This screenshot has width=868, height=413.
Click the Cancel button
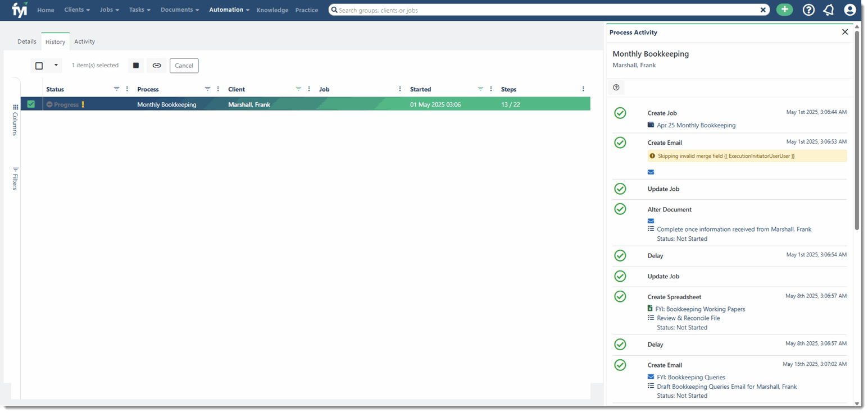click(184, 66)
